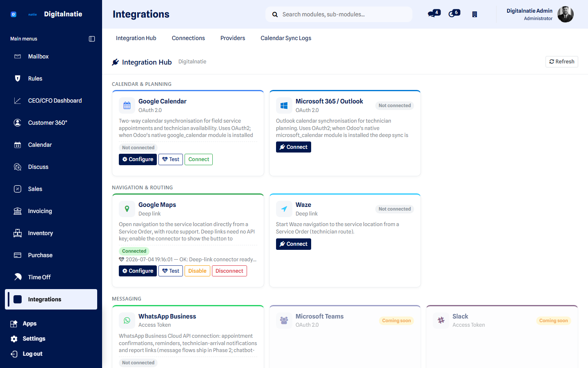Image resolution: width=588 pixels, height=368 pixels.
Task: Focus the search modules input field
Action: click(339, 14)
